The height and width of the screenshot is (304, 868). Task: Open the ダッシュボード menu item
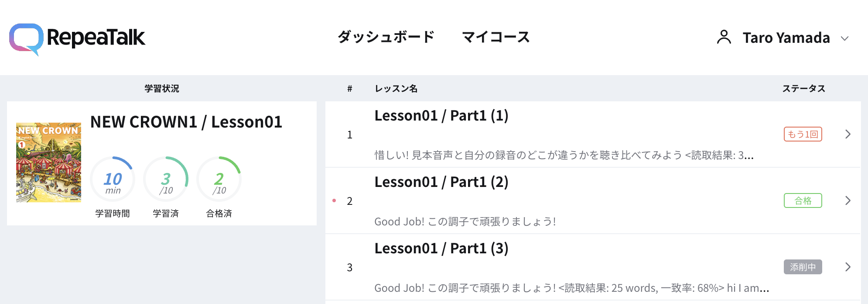386,37
